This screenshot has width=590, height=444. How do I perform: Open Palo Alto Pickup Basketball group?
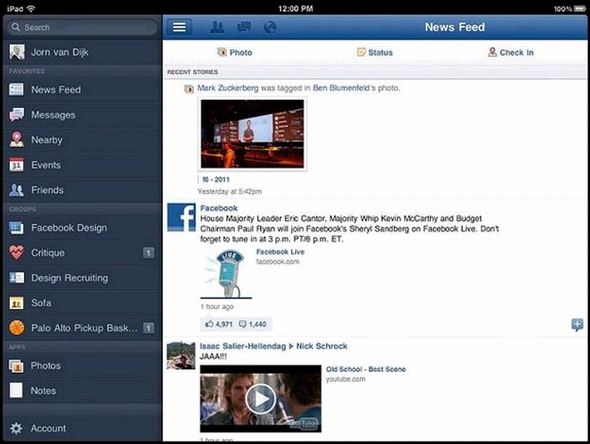82,328
